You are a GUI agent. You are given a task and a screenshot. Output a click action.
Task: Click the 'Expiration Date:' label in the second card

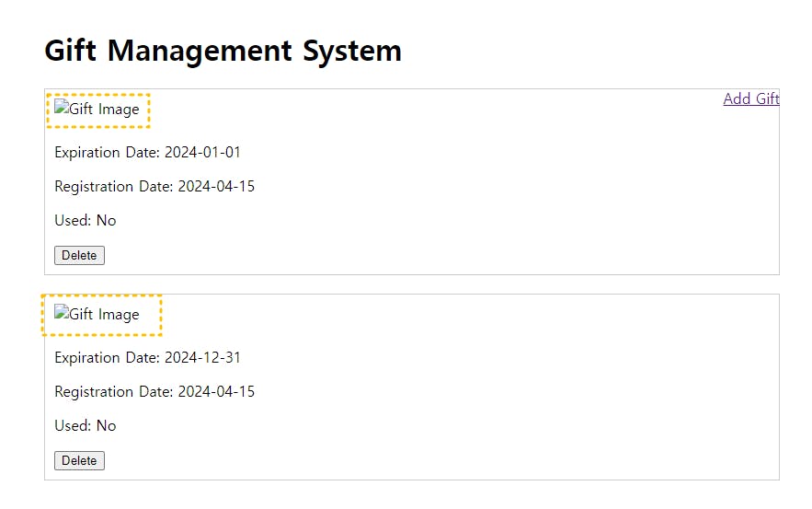[108, 358]
